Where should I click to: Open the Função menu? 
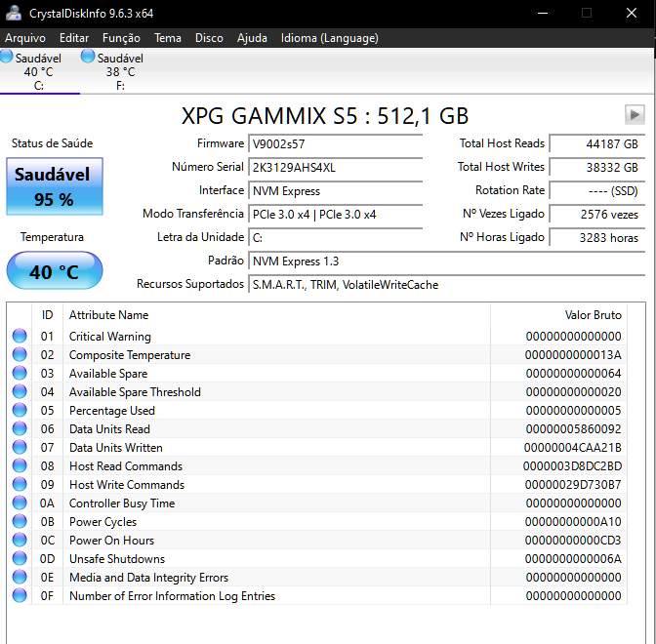click(x=121, y=38)
